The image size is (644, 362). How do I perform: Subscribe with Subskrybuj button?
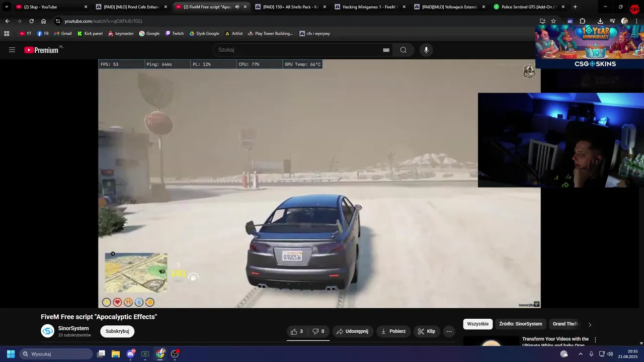pyautogui.click(x=117, y=331)
